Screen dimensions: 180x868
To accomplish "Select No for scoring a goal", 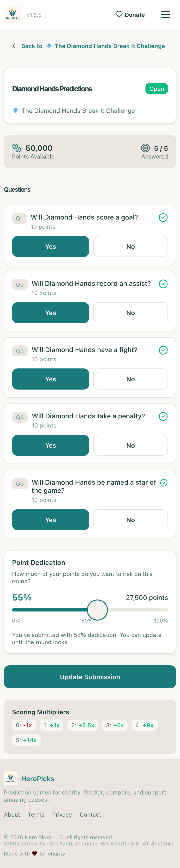I will pos(130,247).
